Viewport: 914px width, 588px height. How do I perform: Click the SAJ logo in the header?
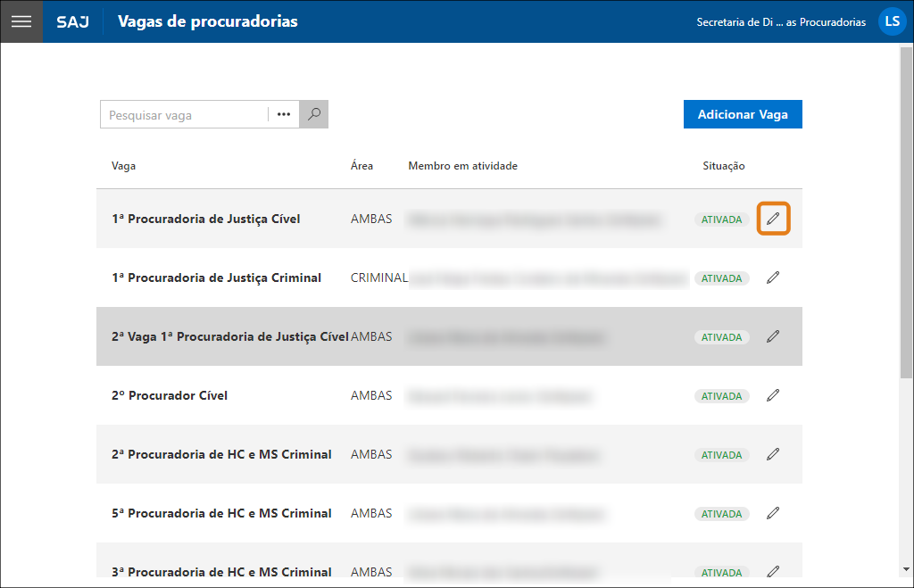(x=72, y=22)
